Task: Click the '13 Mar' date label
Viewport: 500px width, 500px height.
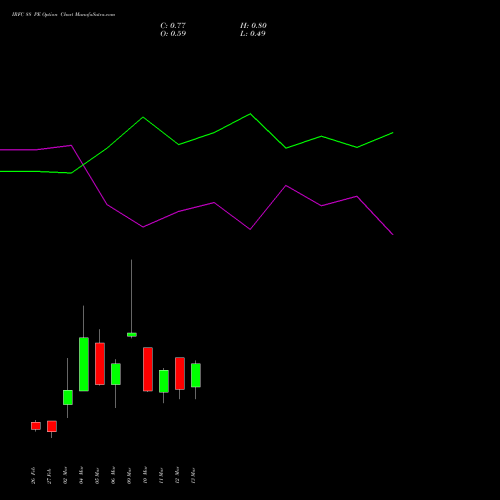Action: 193,475
